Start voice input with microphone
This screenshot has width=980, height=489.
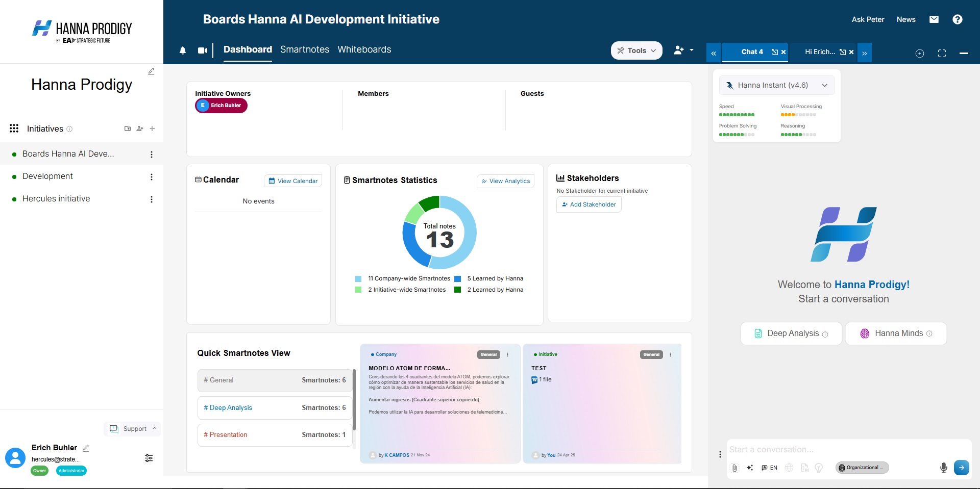tap(944, 468)
